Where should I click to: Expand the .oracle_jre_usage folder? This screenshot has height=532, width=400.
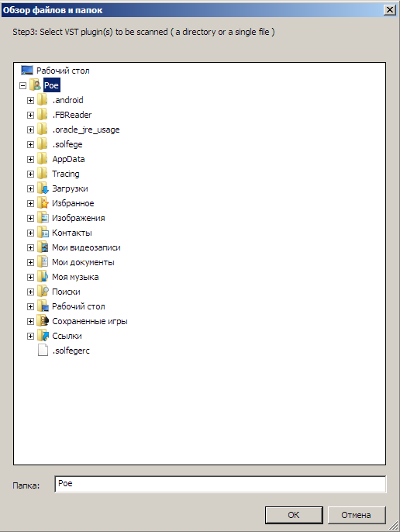point(30,130)
